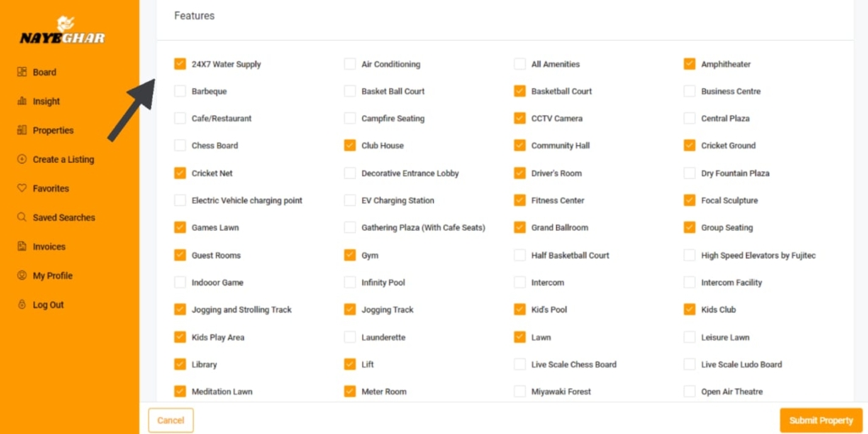Image resolution: width=868 pixels, height=434 pixels.
Task: Check the Dry Fountain Plaza checkbox
Action: [689, 173]
